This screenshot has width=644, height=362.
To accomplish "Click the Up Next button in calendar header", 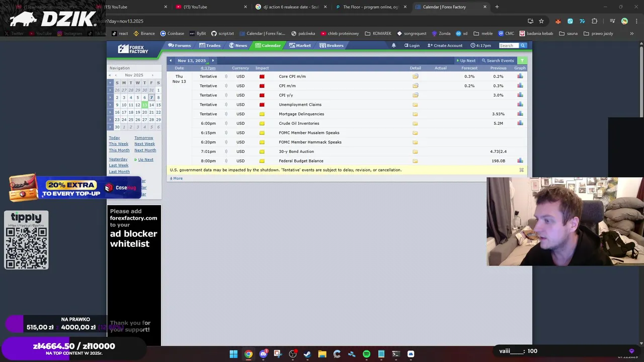I will point(466,60).
